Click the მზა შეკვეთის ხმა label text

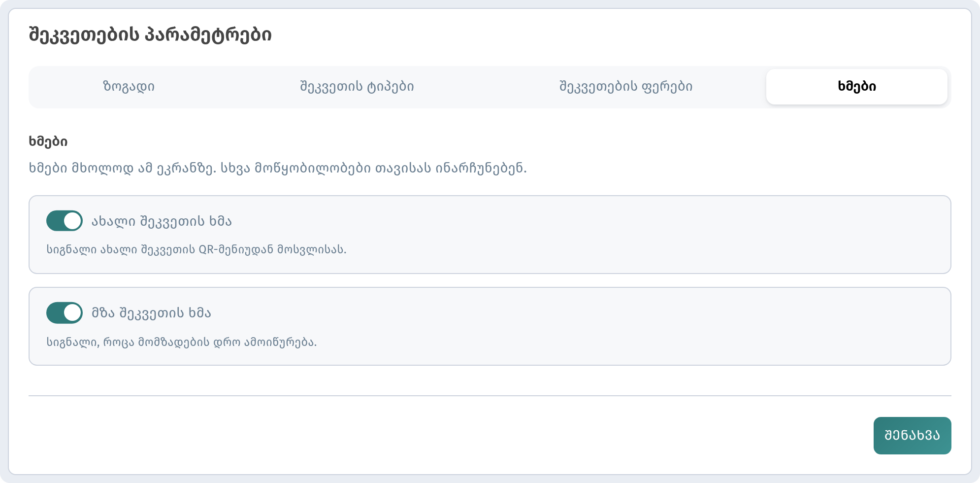(151, 313)
